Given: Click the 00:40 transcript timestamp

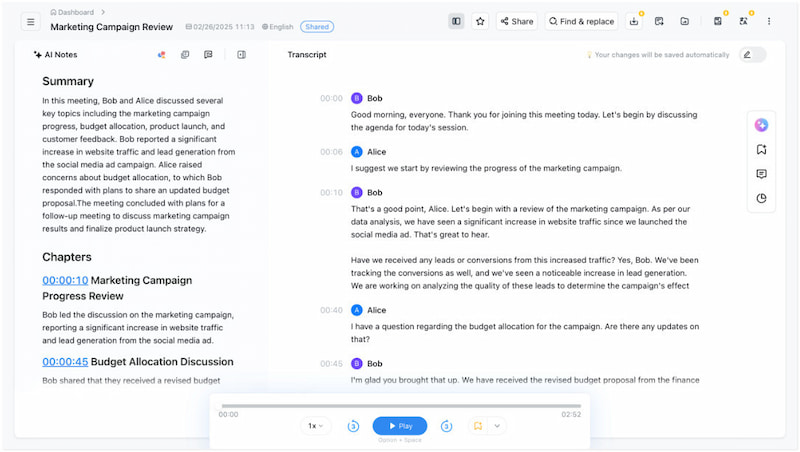Looking at the screenshot, I should (331, 310).
